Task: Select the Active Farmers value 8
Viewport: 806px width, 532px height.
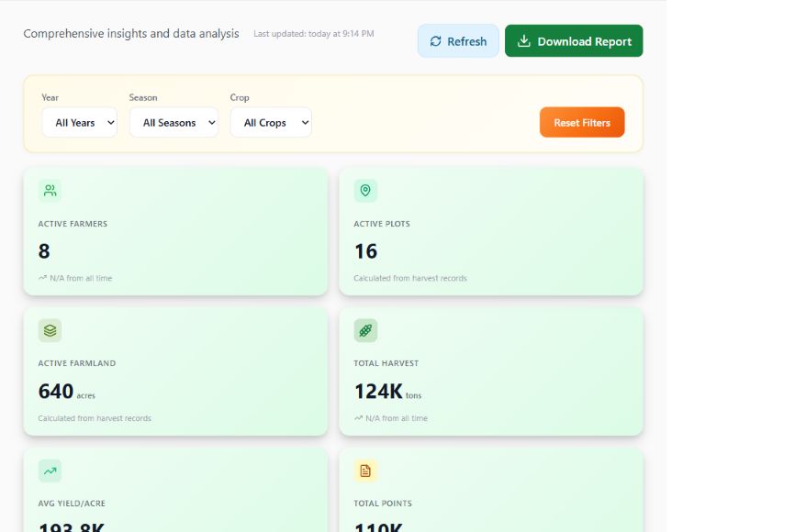Action: click(x=44, y=251)
